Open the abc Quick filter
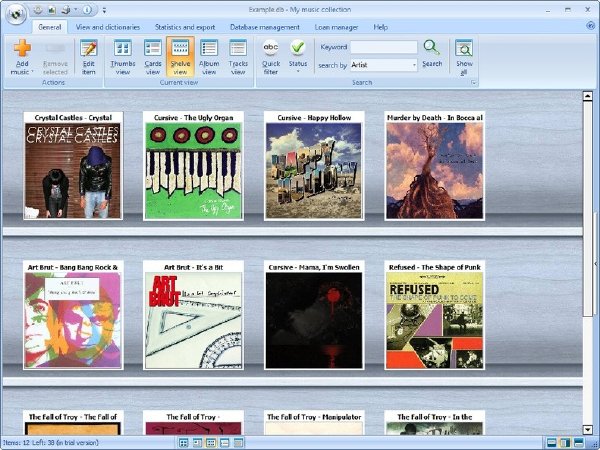 click(x=271, y=57)
